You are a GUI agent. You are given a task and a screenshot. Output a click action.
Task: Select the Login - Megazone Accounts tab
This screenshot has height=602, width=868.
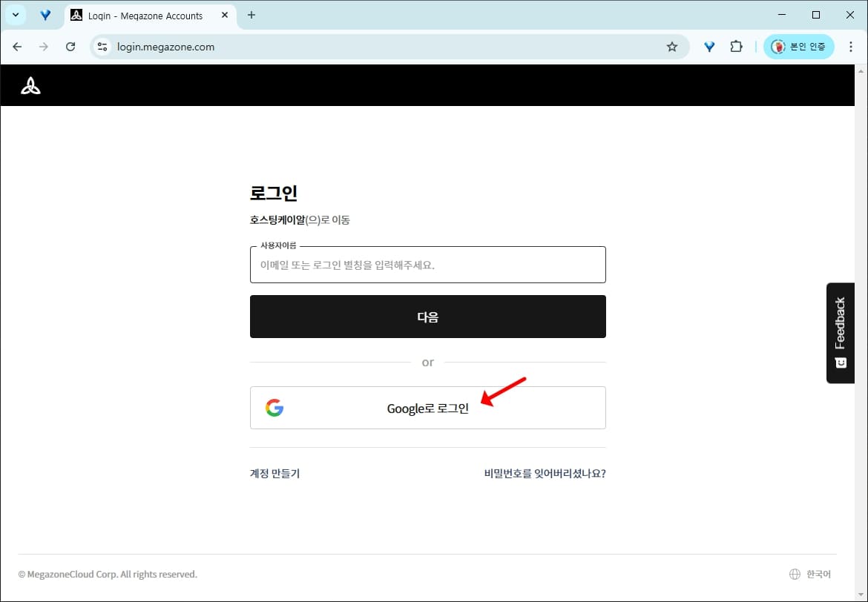click(149, 16)
